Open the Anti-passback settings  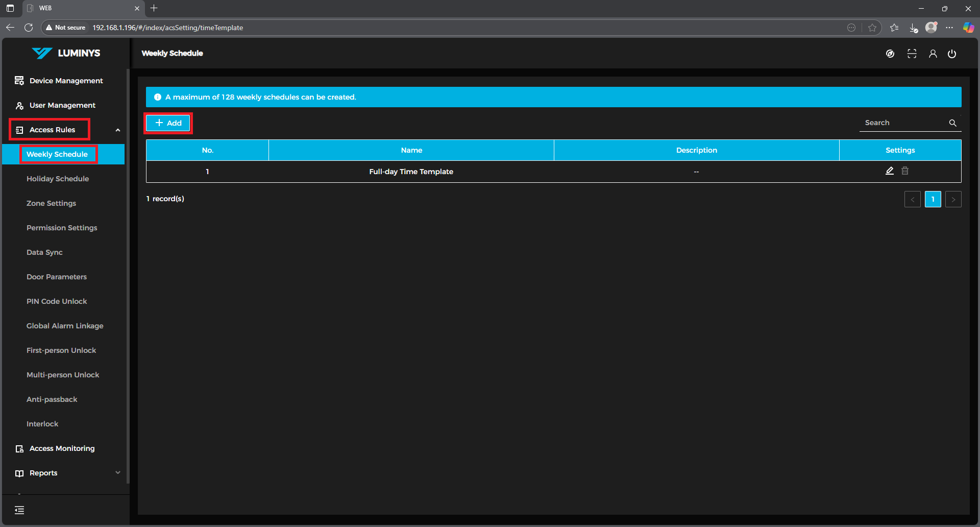(x=52, y=399)
